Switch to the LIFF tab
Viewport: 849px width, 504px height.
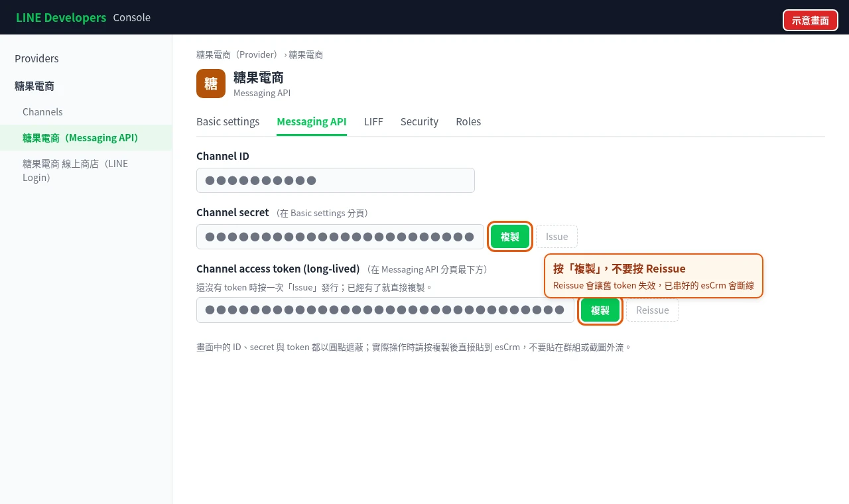point(373,122)
